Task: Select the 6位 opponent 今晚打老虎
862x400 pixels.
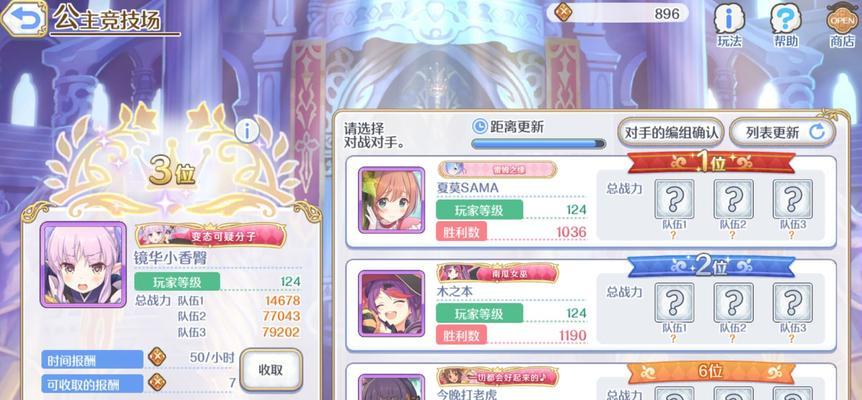Action: click(x=591, y=382)
